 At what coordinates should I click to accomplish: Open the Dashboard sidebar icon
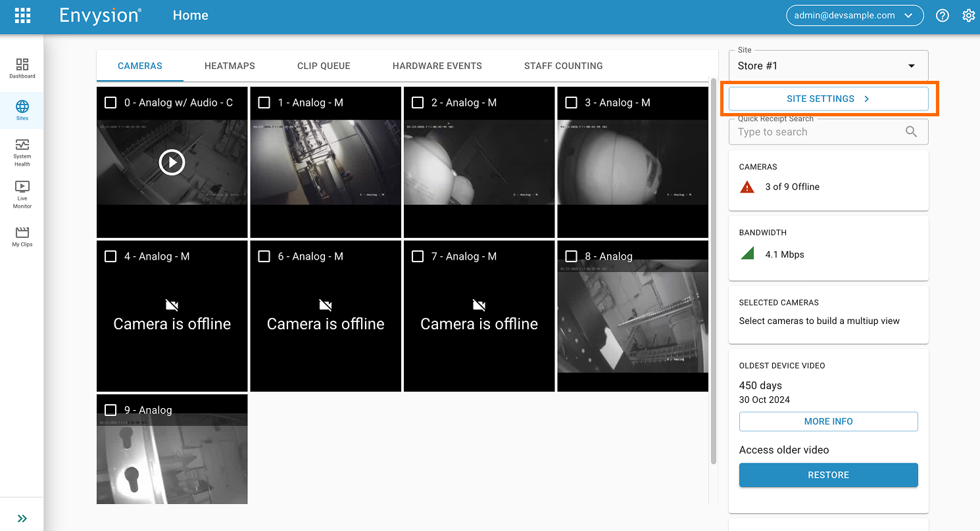coord(22,68)
